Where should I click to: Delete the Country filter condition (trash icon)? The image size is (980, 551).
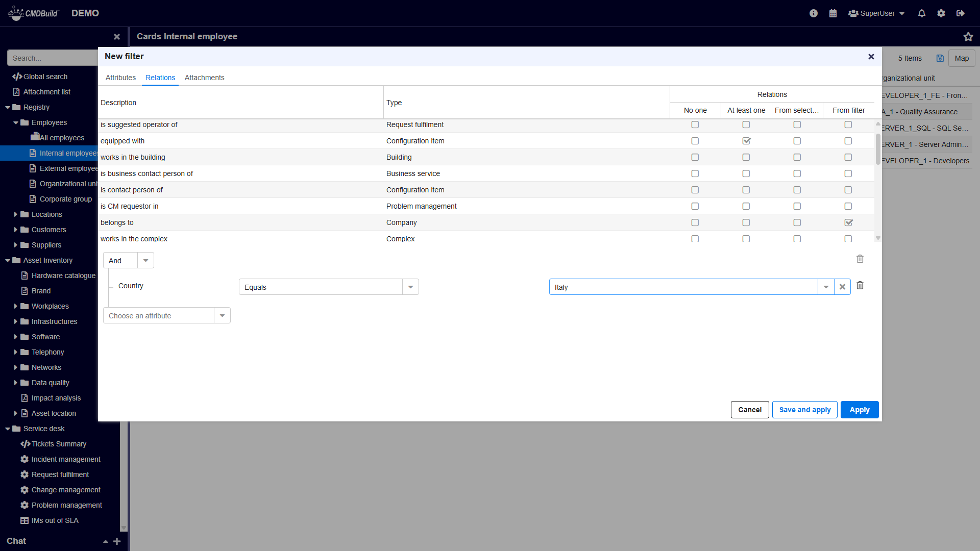860,286
